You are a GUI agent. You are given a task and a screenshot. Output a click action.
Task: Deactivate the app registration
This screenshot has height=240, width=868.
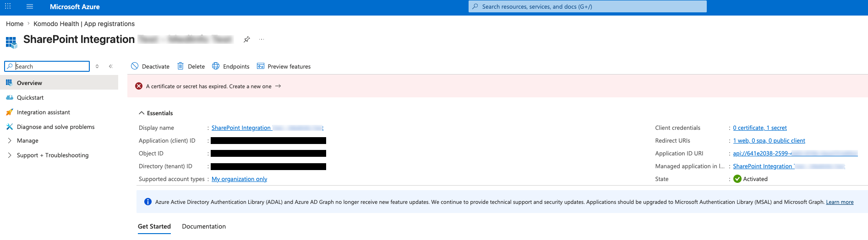pos(150,66)
